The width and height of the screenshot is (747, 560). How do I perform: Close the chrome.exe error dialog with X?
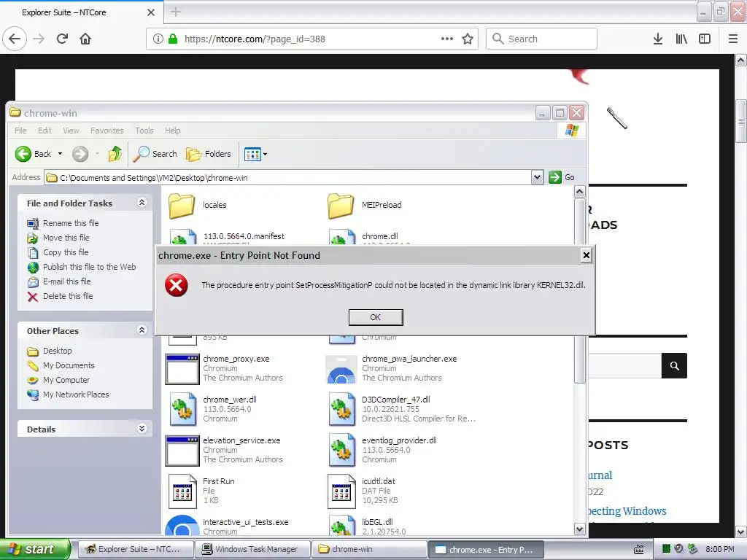click(587, 255)
